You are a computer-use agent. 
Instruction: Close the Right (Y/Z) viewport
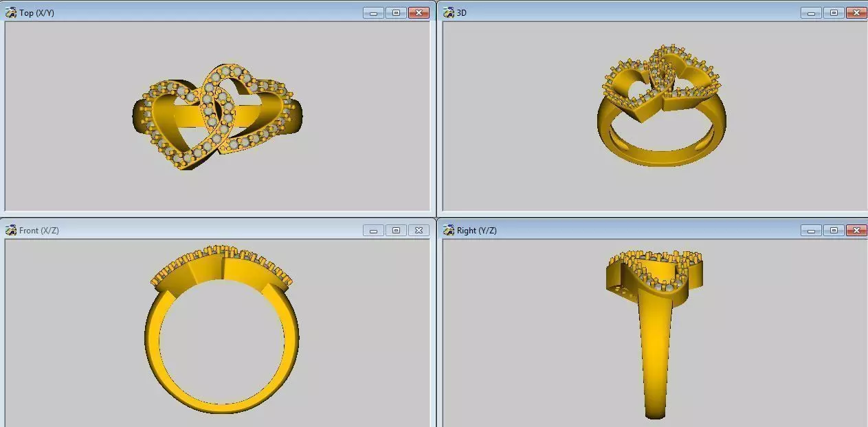click(x=856, y=231)
